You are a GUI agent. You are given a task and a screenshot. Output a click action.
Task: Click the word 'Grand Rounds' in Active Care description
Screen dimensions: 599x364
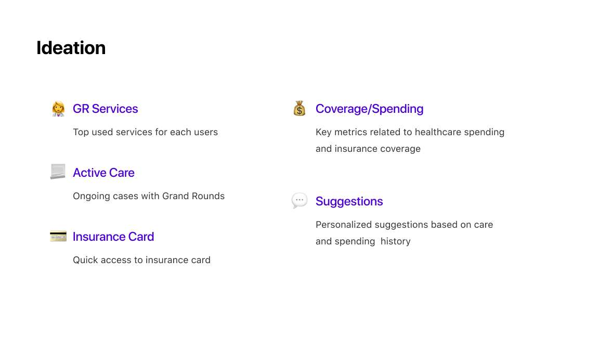(x=193, y=196)
